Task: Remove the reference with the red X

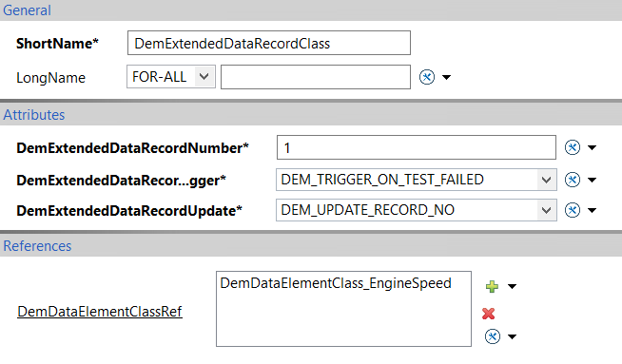Action: click(488, 314)
